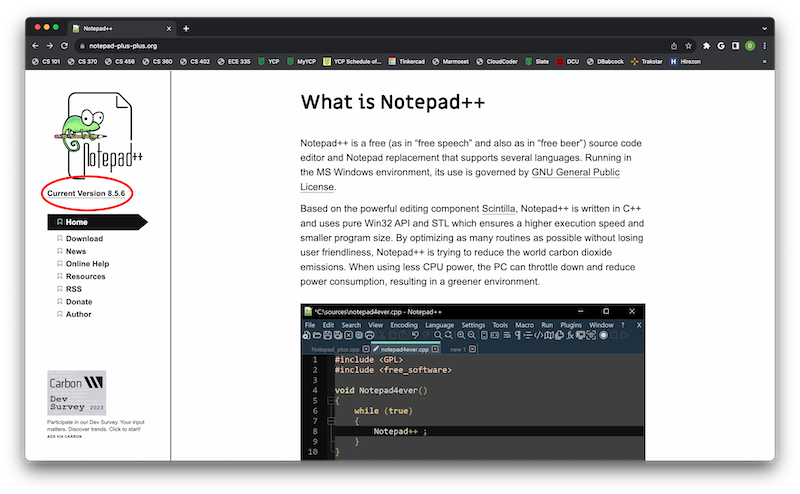Open Online Help from sidebar menu

87,264
